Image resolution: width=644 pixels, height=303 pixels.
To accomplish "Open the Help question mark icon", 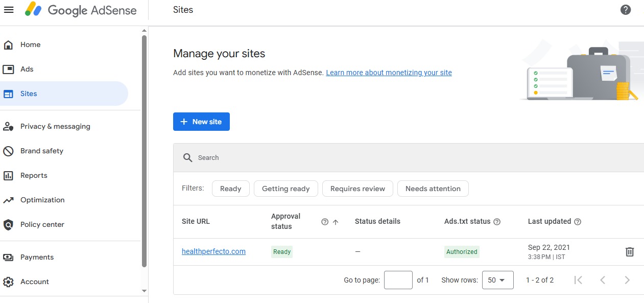I will click(626, 10).
